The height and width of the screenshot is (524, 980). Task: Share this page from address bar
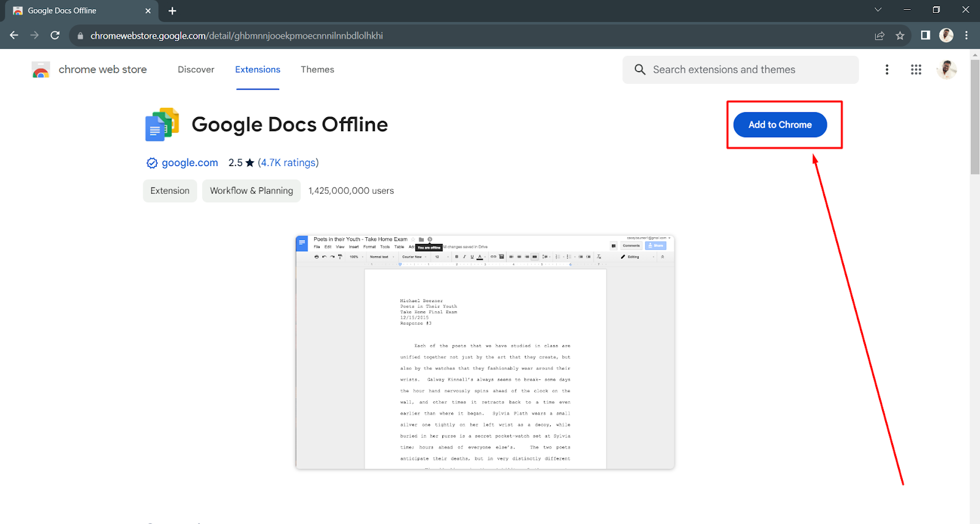[880, 36]
